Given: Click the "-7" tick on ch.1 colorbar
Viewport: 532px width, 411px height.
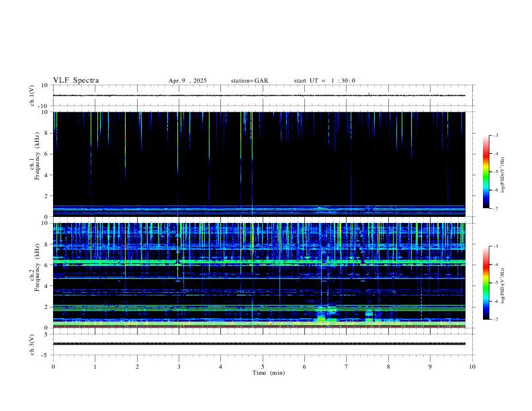Looking at the screenshot, I should [496, 209].
